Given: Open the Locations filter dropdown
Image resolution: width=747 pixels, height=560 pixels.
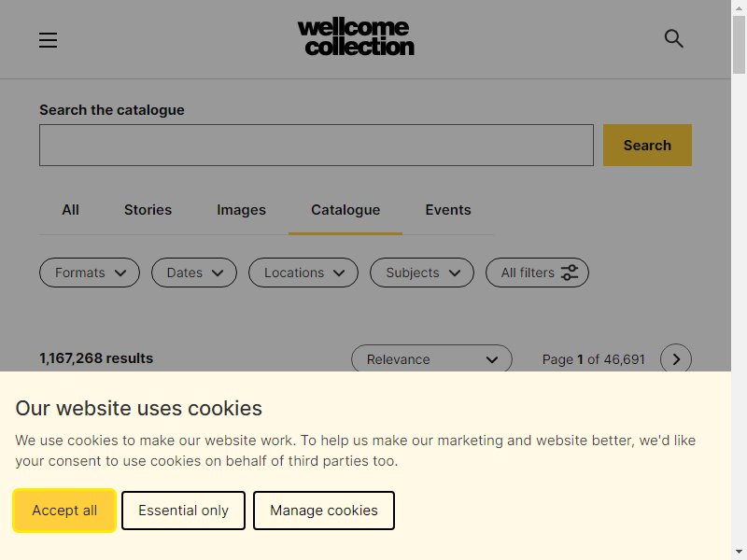Looking at the screenshot, I should (303, 273).
